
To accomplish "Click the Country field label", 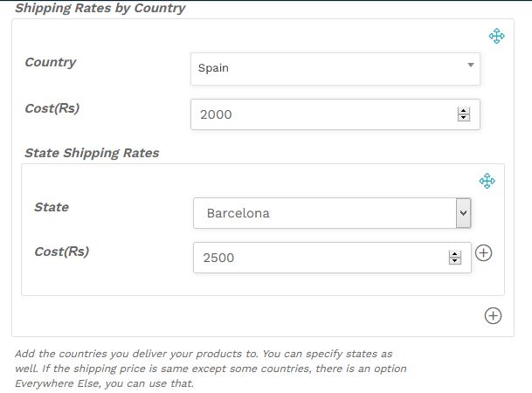I will tap(51, 62).
